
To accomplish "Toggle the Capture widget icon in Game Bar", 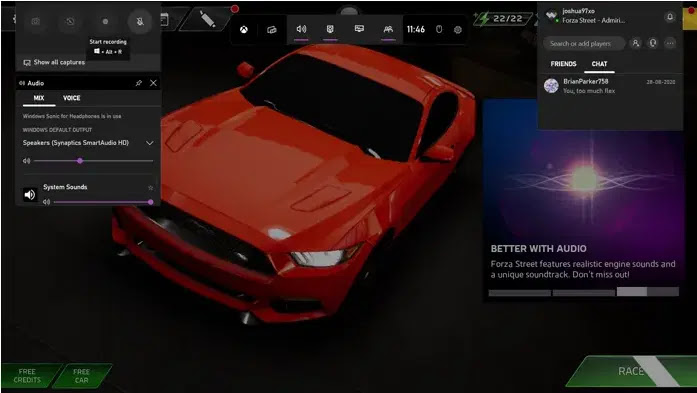I will click(x=330, y=29).
